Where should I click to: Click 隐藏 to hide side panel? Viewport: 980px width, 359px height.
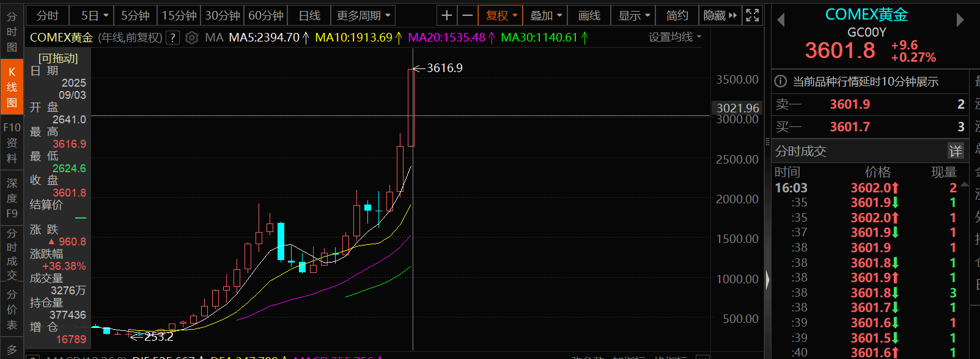720,15
